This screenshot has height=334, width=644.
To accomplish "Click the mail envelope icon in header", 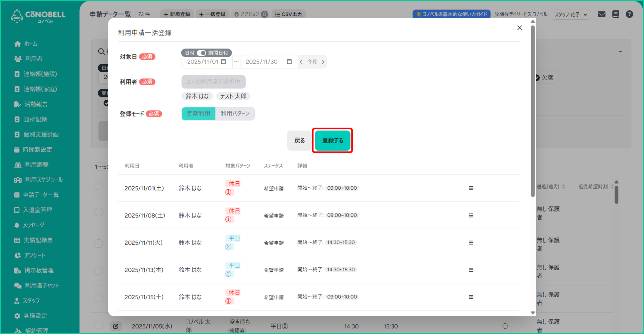I will tap(601, 14).
